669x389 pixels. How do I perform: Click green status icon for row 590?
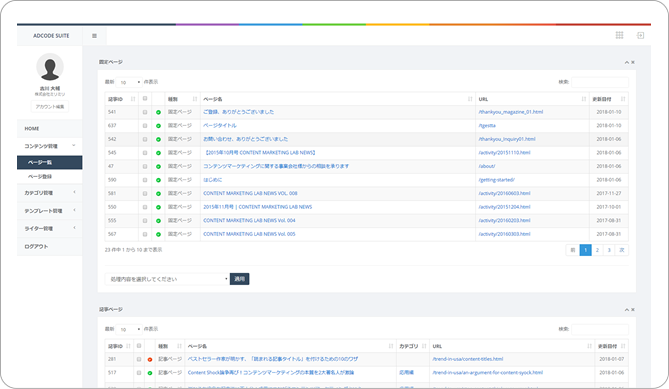coord(158,180)
